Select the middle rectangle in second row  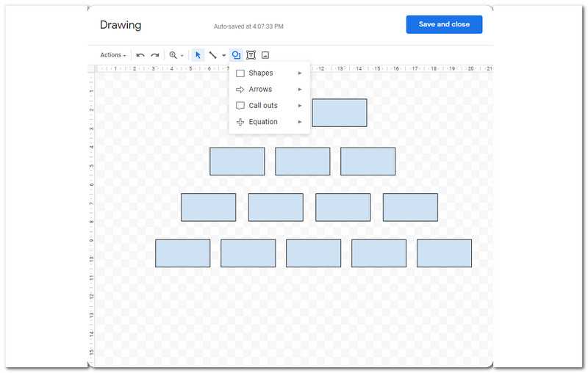click(303, 162)
